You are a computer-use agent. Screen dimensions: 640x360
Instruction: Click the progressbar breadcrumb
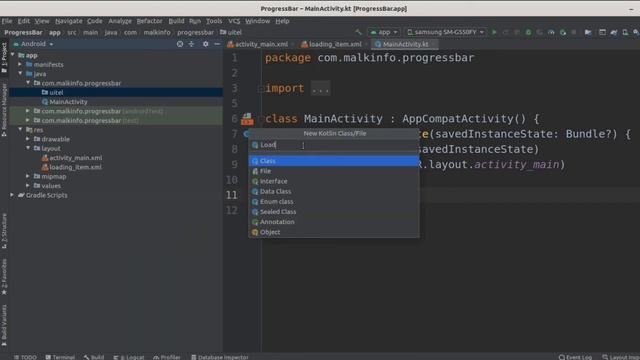tap(195, 32)
